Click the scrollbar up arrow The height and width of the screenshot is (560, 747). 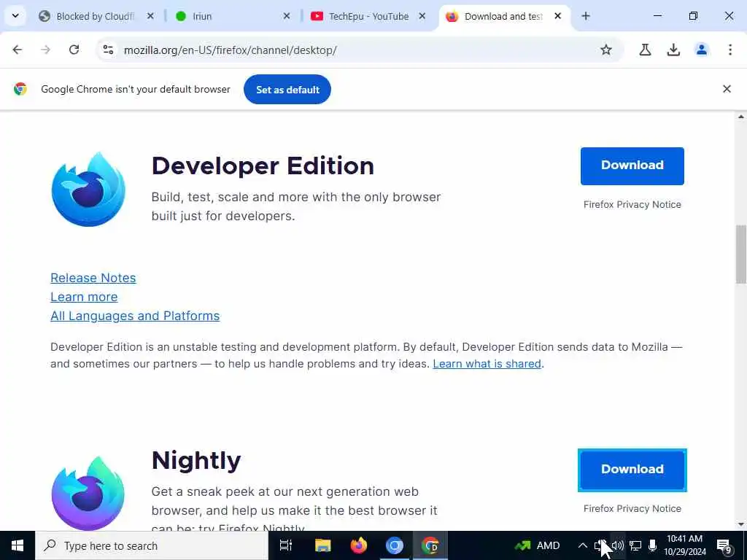[741, 117]
